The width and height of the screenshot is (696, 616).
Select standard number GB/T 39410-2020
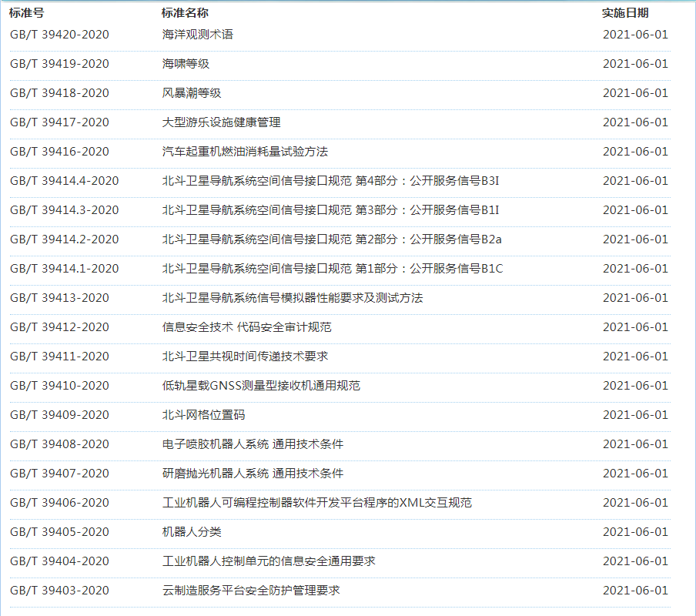point(59,386)
